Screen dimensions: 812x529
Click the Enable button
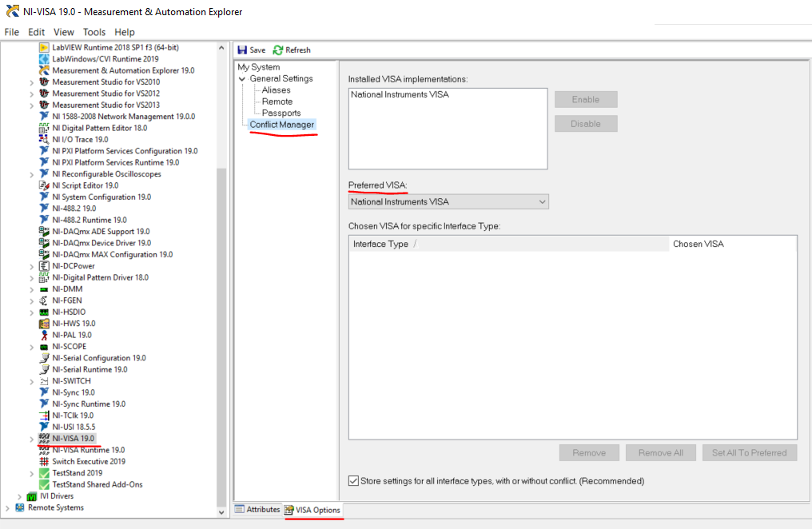585,99
